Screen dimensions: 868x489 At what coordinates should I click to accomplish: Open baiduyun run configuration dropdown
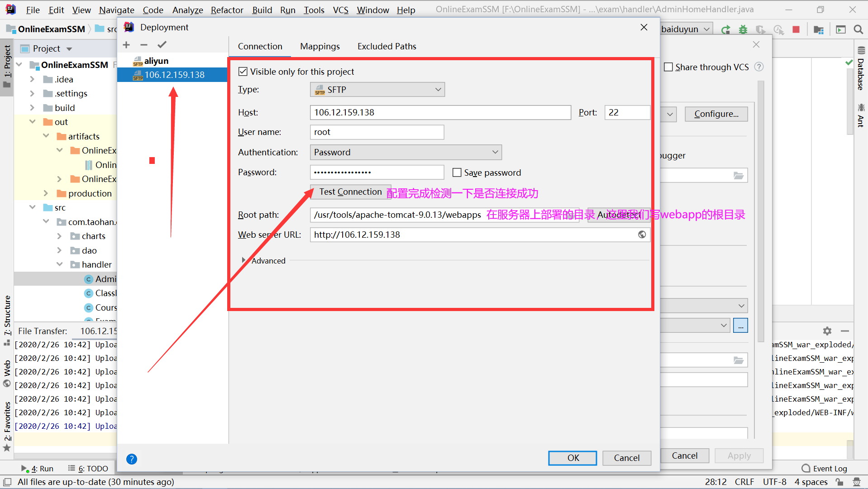686,29
